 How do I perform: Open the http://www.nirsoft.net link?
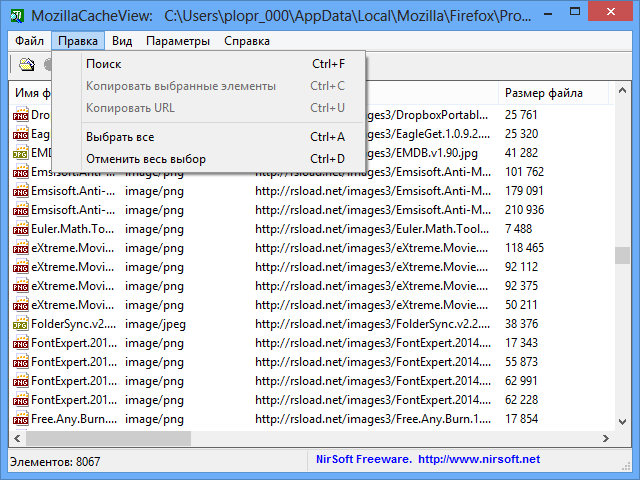(479, 459)
